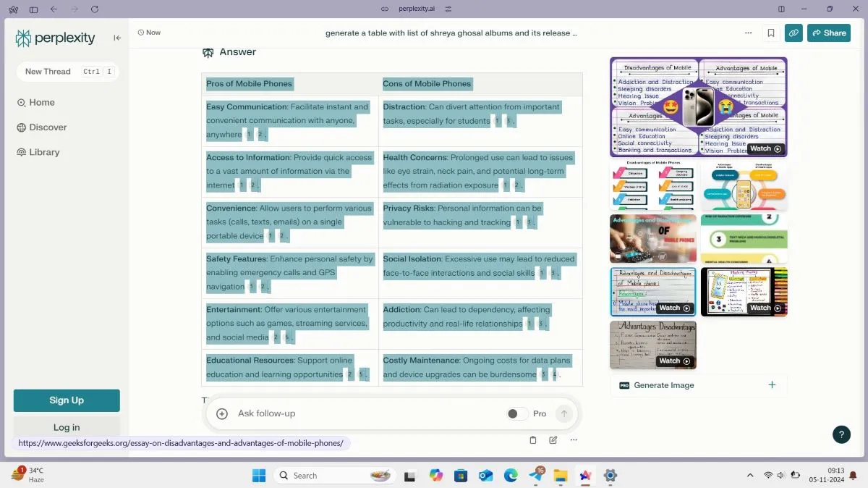This screenshot has width=868, height=488.
Task: Click the Sign Up button
Action: click(67, 400)
